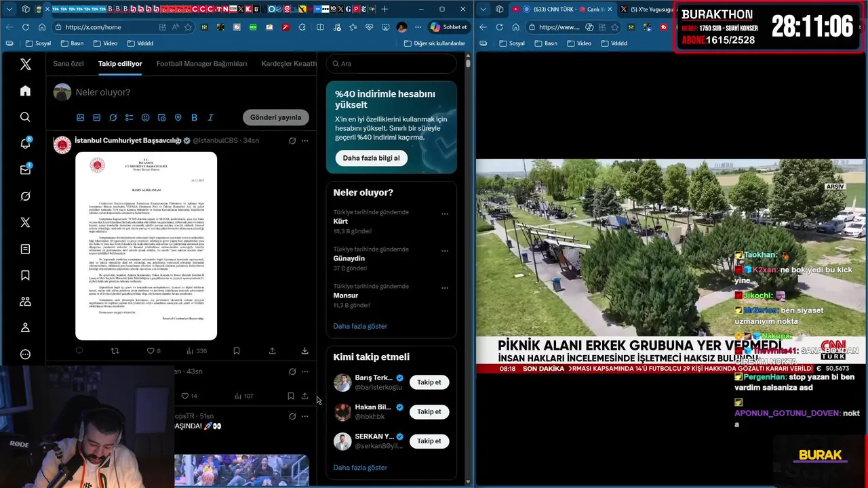The width and height of the screenshot is (868, 488).
Task: Bookmark the post with 107 views
Action: [290, 396]
